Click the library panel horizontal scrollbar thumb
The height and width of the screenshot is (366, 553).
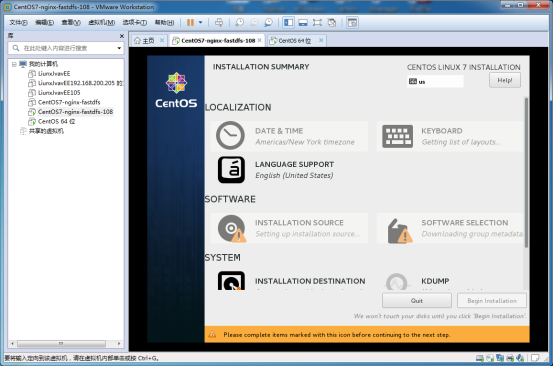[x=61, y=343]
